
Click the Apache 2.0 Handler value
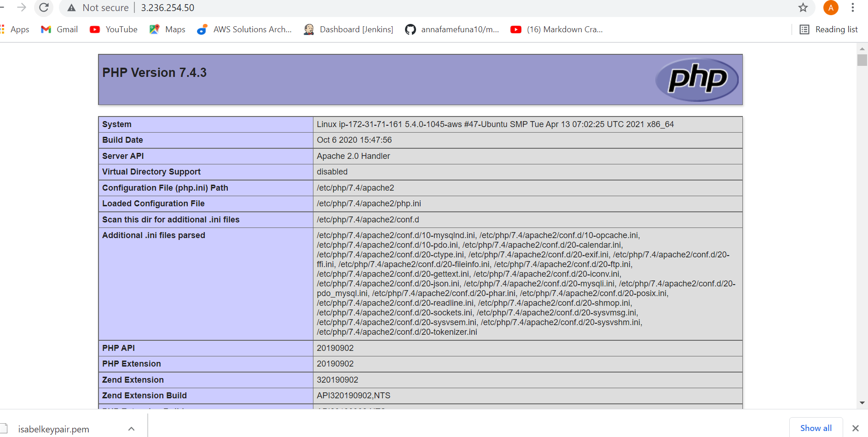click(353, 156)
